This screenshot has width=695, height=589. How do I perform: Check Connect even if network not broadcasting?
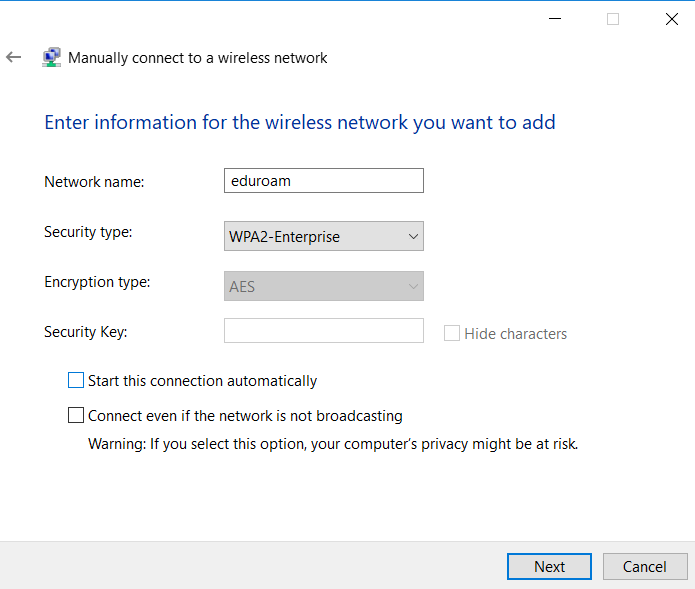coord(76,415)
